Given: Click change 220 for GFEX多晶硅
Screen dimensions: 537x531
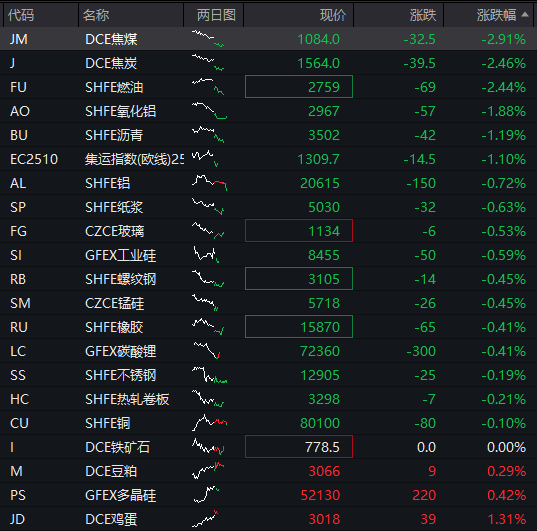Looking at the screenshot, I should (x=424, y=495).
